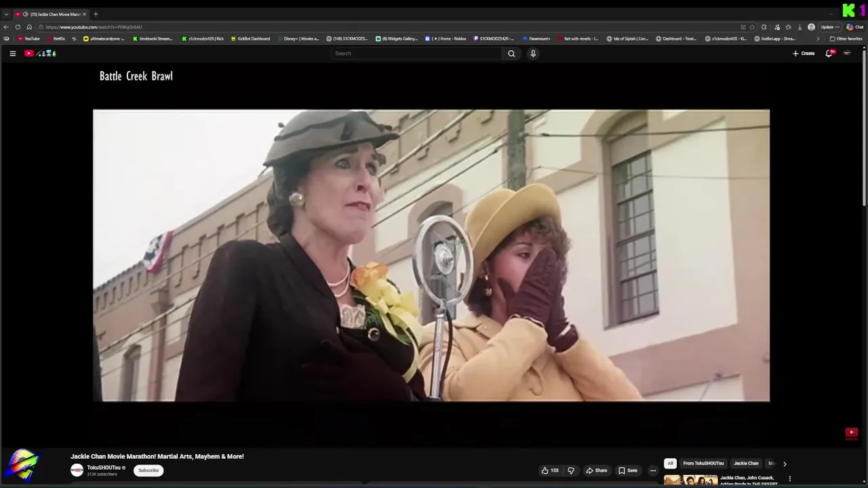Click the browser address bar URL
The height and width of the screenshot is (488, 868).
pos(94,27)
